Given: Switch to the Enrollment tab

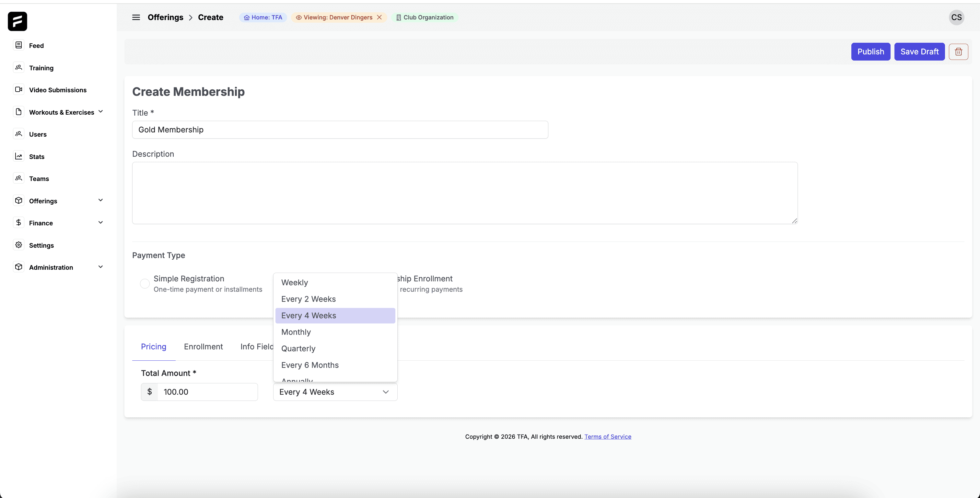Looking at the screenshot, I should pyautogui.click(x=203, y=347).
